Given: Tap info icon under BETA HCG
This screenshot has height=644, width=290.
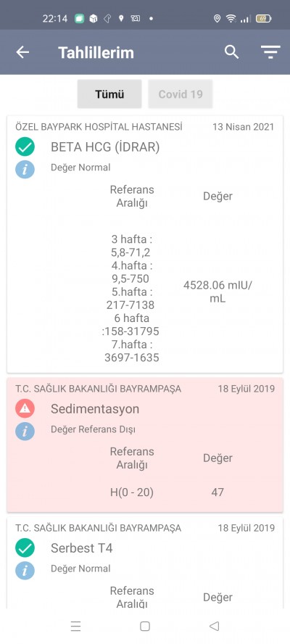Looking at the screenshot, I should pyautogui.click(x=25, y=169).
